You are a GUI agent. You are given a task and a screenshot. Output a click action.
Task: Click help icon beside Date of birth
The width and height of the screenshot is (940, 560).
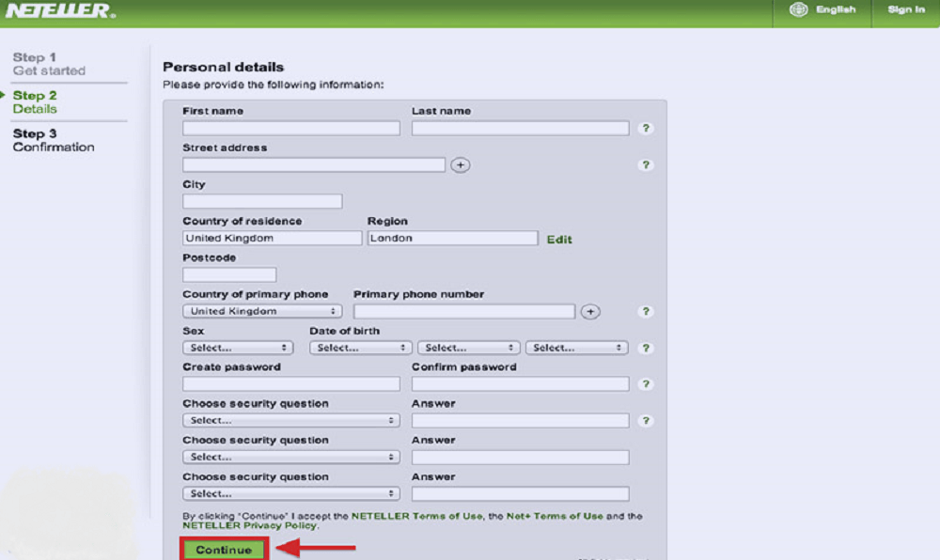(x=646, y=349)
